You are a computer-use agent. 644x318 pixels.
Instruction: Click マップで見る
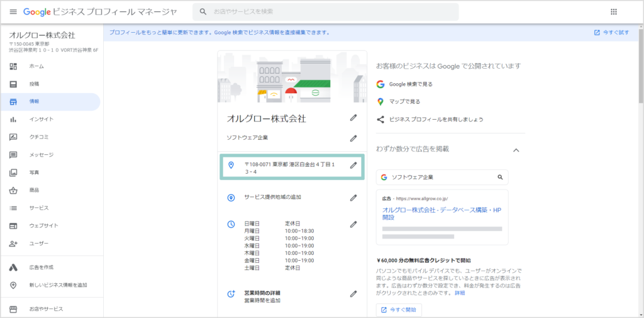click(398, 101)
